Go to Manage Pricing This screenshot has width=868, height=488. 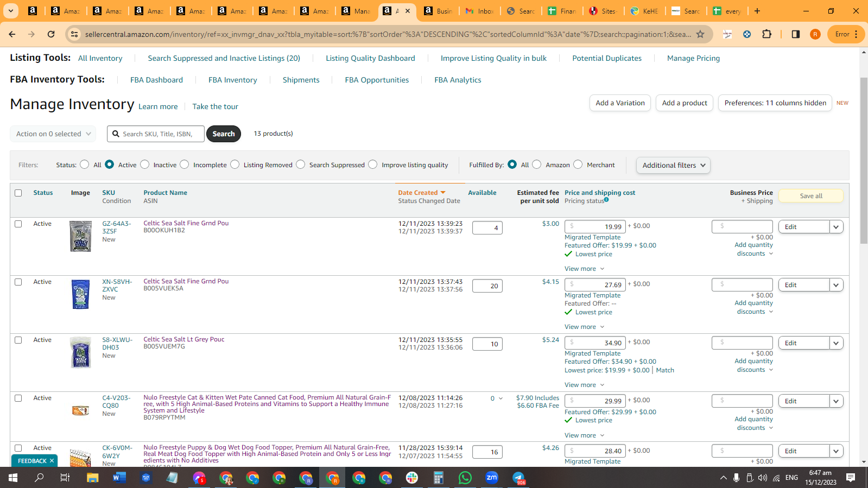pos(693,58)
